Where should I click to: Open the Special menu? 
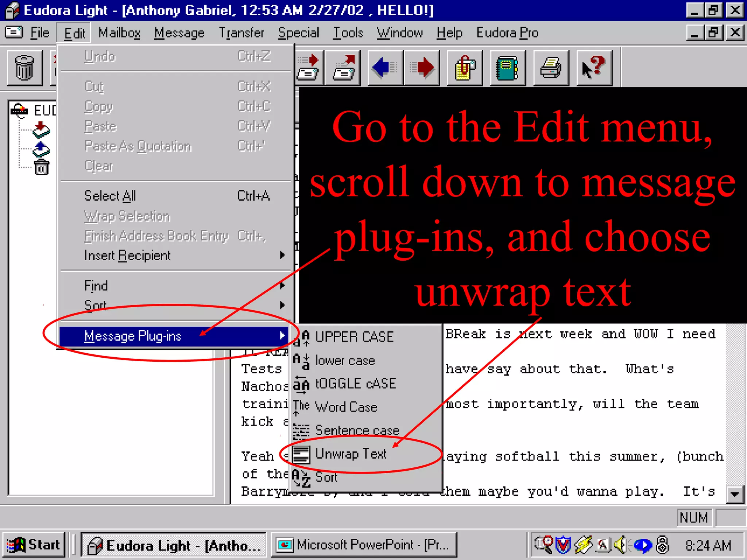(298, 33)
